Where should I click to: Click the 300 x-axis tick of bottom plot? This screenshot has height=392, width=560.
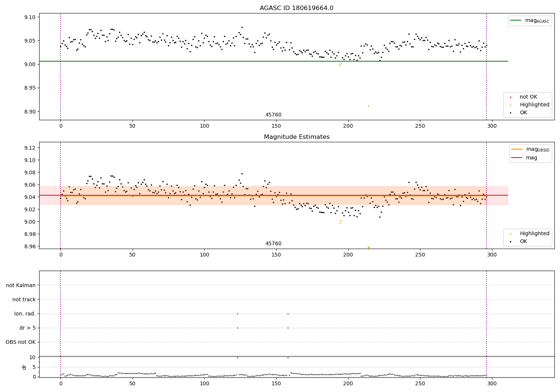[492, 383]
